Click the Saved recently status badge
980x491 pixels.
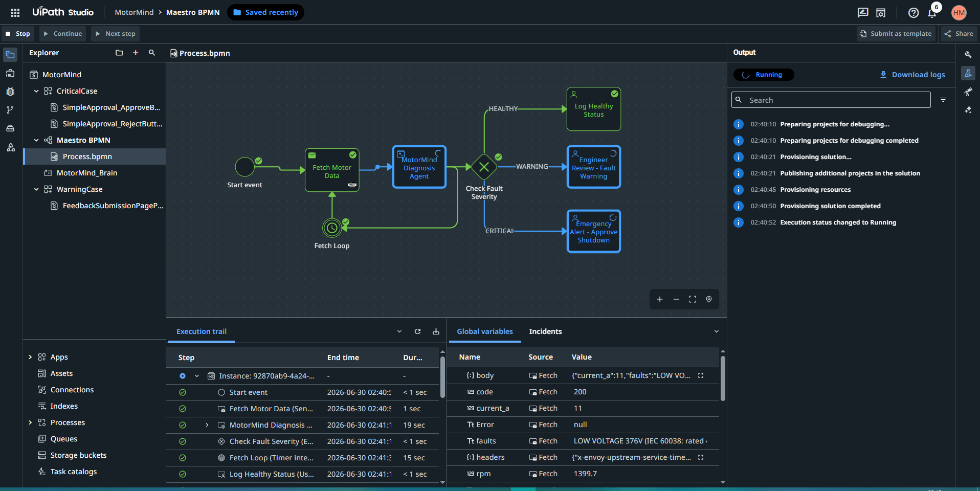pos(265,12)
